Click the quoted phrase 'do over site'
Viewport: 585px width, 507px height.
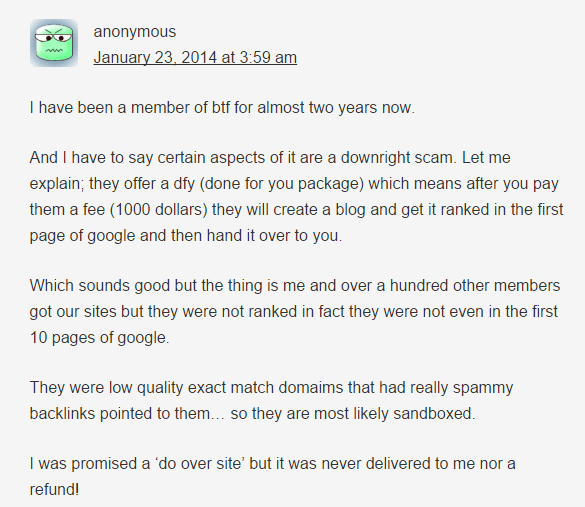(x=199, y=464)
